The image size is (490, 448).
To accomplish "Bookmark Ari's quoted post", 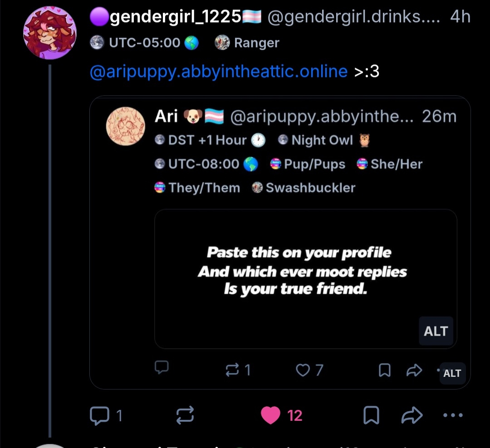I will tap(384, 370).
